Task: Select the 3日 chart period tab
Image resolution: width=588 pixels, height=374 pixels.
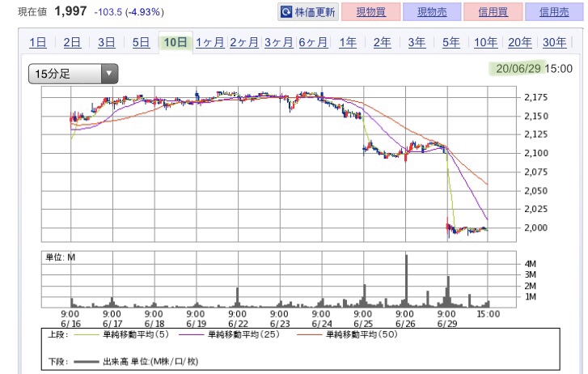Action: click(x=107, y=42)
